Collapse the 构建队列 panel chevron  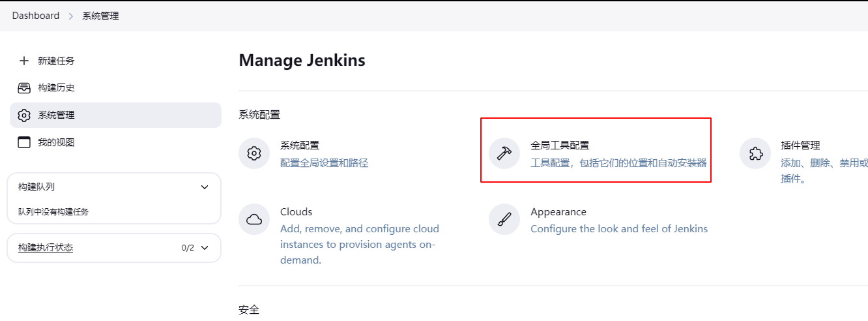(x=205, y=187)
